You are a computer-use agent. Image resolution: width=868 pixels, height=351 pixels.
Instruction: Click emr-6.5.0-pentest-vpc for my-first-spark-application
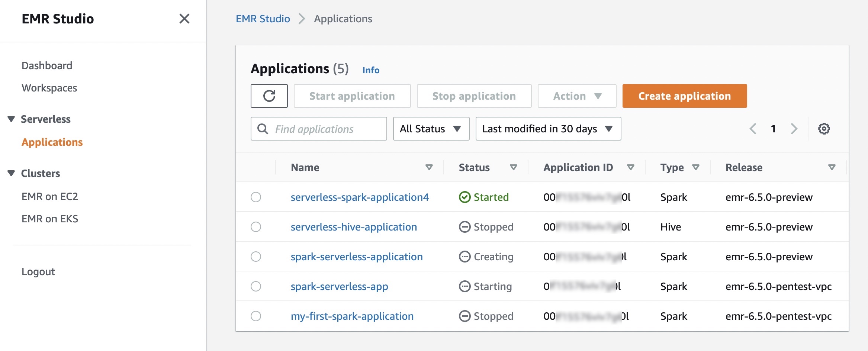click(x=778, y=316)
